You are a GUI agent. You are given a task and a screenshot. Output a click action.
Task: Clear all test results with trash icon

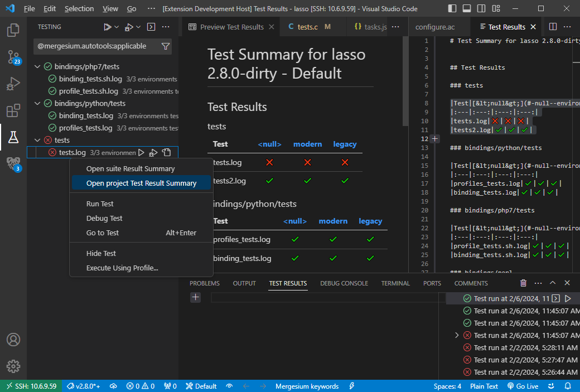pos(523,283)
